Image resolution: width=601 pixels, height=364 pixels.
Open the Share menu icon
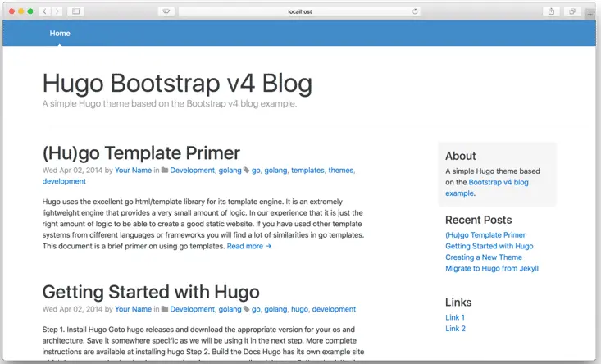tap(551, 11)
